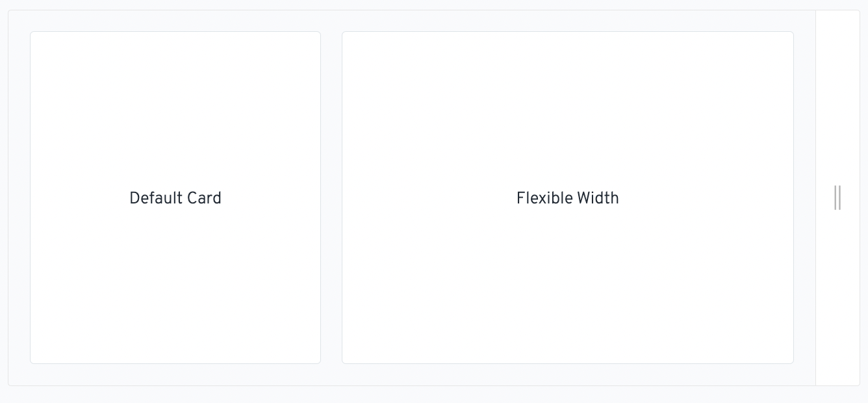Click gray padding beneath the Default Card
This screenshot has width=868, height=403.
click(x=175, y=374)
